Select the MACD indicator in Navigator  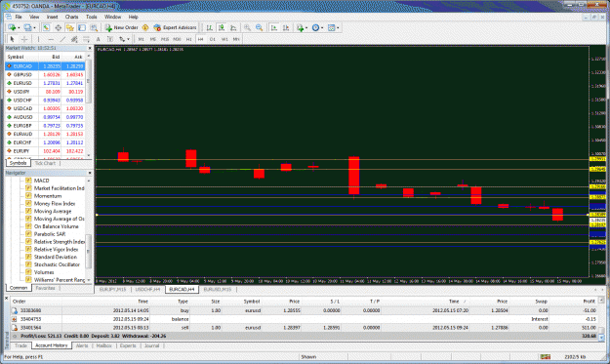[x=41, y=181]
